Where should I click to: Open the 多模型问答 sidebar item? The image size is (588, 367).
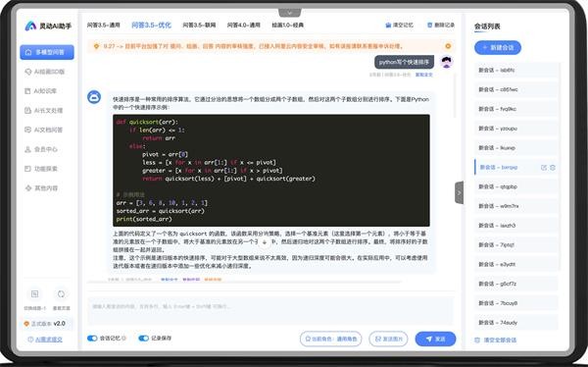pos(47,52)
